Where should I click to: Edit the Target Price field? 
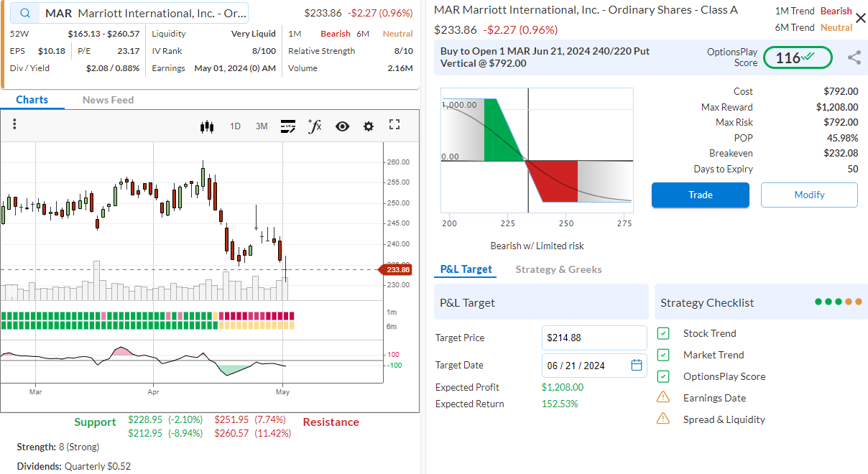click(594, 338)
